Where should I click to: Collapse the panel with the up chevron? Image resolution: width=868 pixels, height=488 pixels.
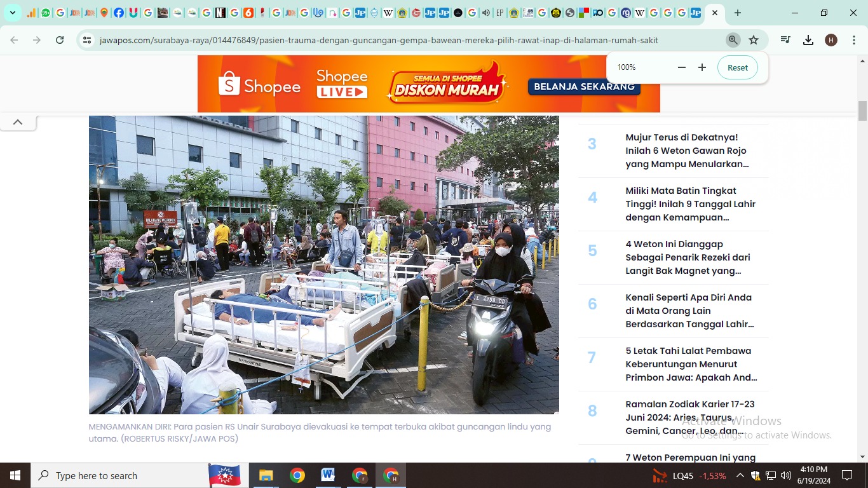[x=18, y=122]
